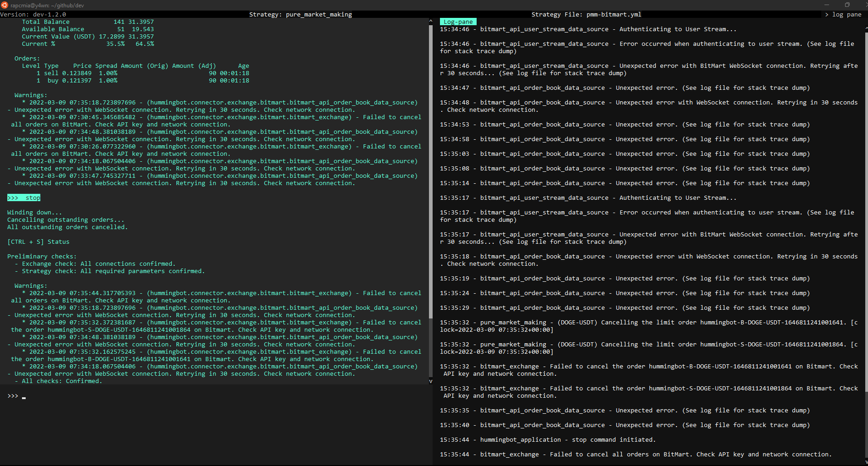The width and height of the screenshot is (868, 466).
Task: Click the up scroll chevron on the left pane
Action: coord(430,20)
